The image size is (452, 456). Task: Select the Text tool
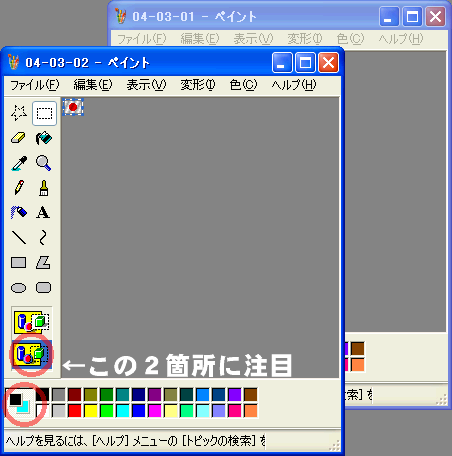[43, 212]
